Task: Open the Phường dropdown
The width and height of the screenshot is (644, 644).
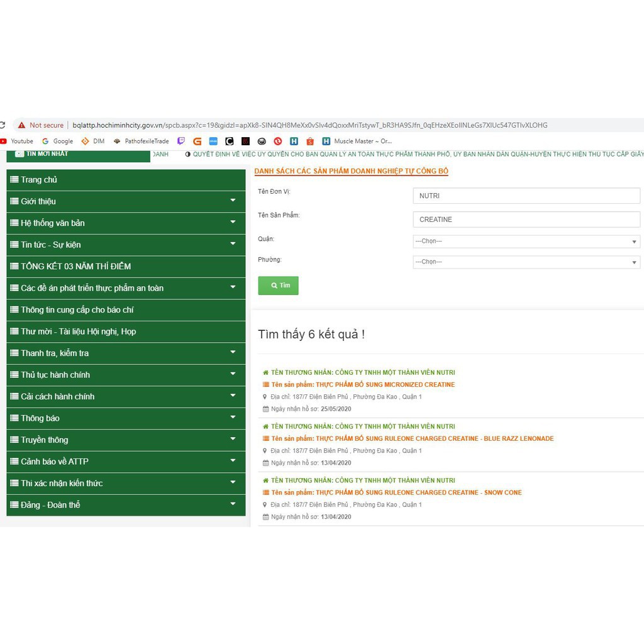Action: [526, 262]
